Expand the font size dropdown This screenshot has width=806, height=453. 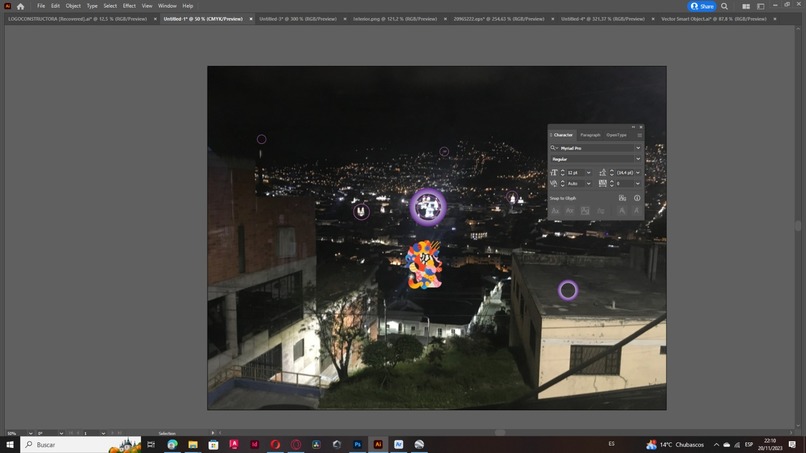tap(589, 173)
